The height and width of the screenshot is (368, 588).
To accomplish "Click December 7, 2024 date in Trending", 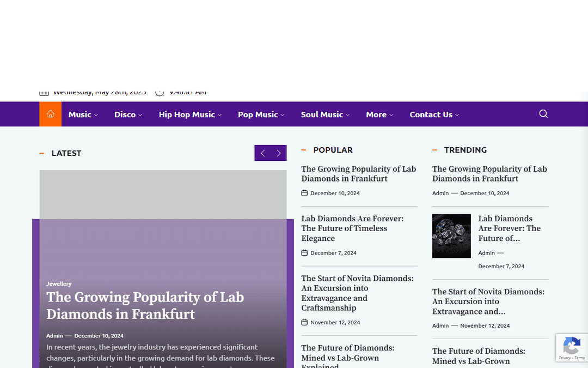I will pos(501,266).
